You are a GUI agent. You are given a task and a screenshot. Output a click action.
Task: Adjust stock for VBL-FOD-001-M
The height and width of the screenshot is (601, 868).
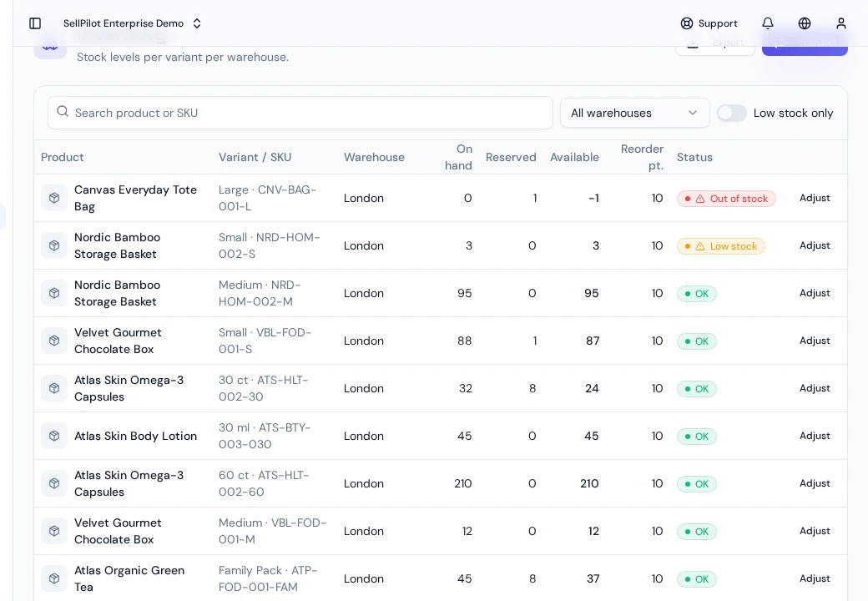coord(815,531)
